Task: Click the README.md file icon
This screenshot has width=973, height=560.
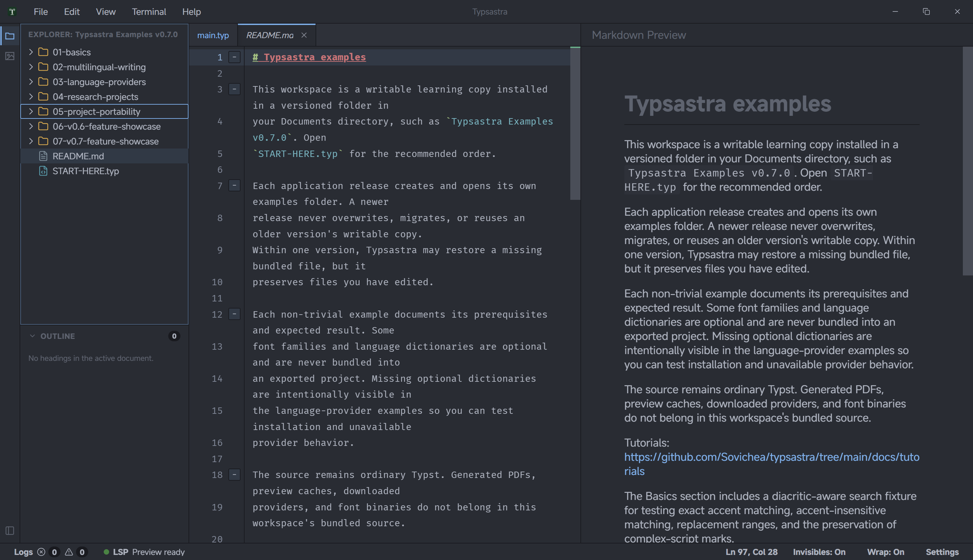Action: coord(43,156)
